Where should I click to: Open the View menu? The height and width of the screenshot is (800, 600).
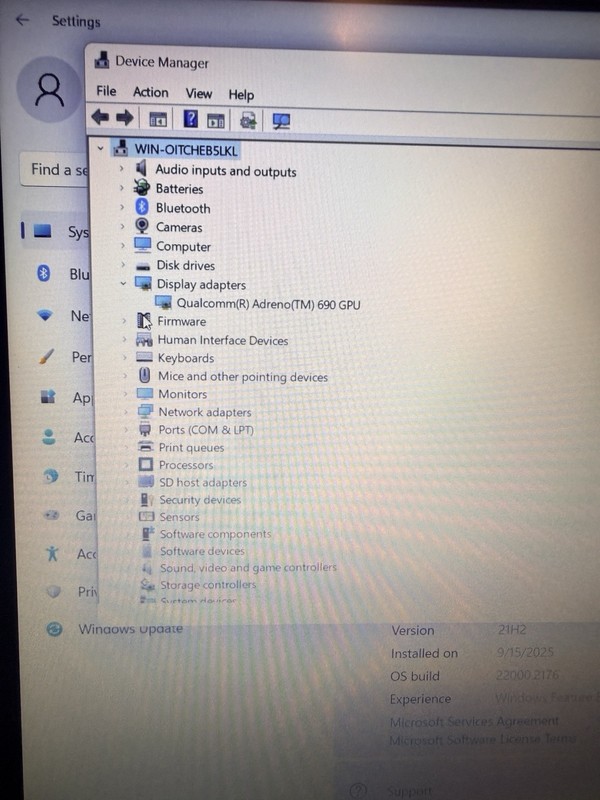198,94
